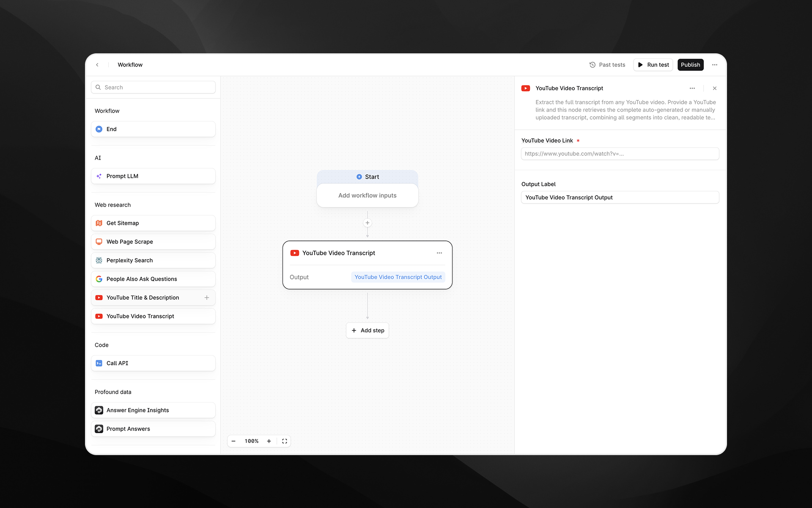
Task: Click the Run test button
Action: click(x=653, y=65)
